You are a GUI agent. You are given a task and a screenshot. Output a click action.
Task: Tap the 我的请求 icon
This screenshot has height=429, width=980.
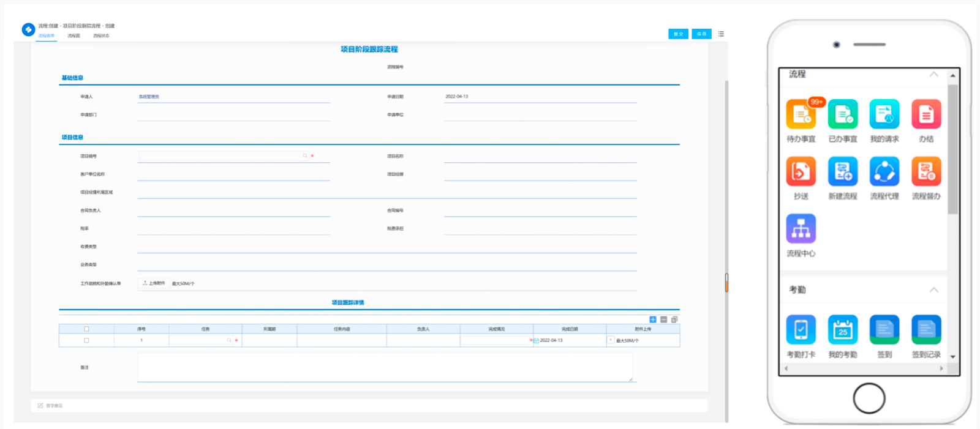(884, 114)
